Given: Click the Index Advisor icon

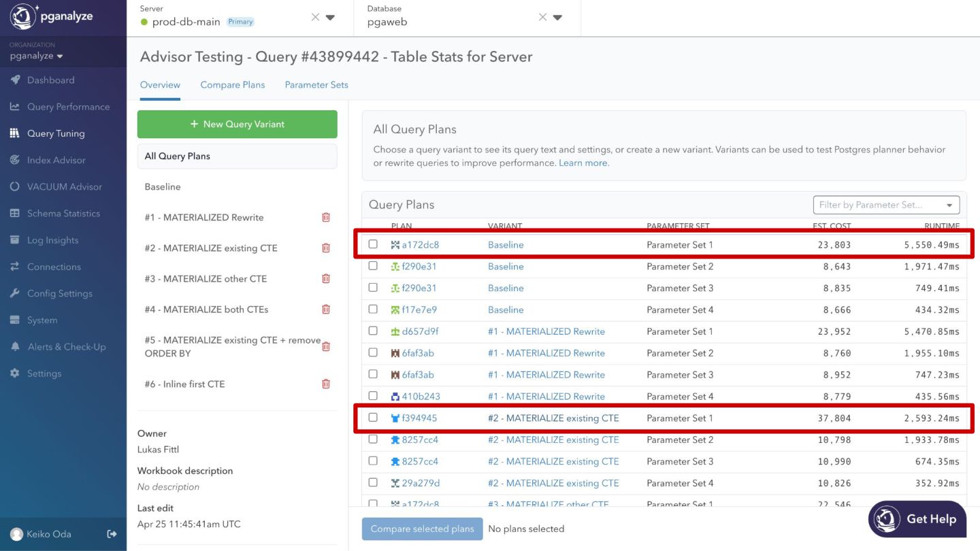Looking at the screenshot, I should [15, 160].
